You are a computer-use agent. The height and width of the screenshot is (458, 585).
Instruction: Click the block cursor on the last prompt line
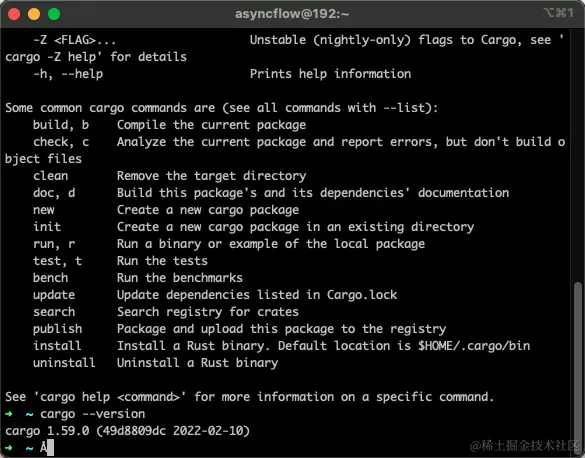tap(50, 447)
